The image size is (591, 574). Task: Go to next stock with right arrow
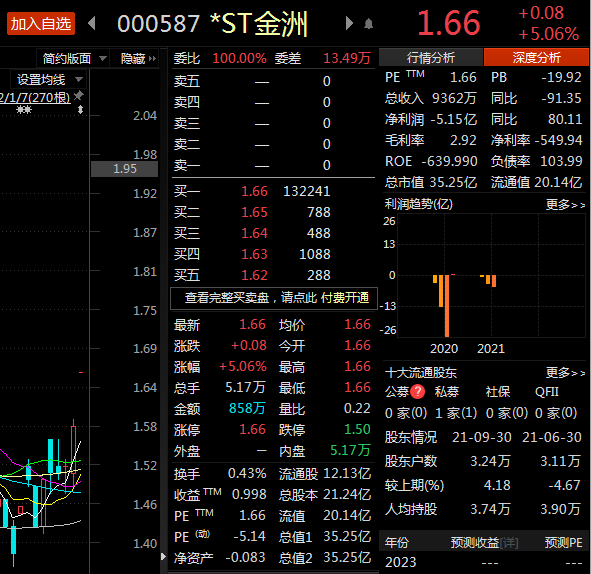pos(349,23)
